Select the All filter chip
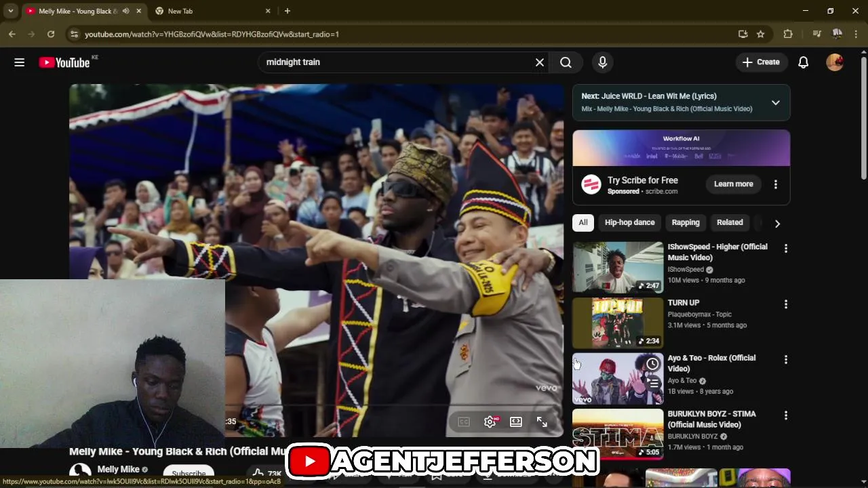Screen dimensions: 868x488 (x=583, y=222)
